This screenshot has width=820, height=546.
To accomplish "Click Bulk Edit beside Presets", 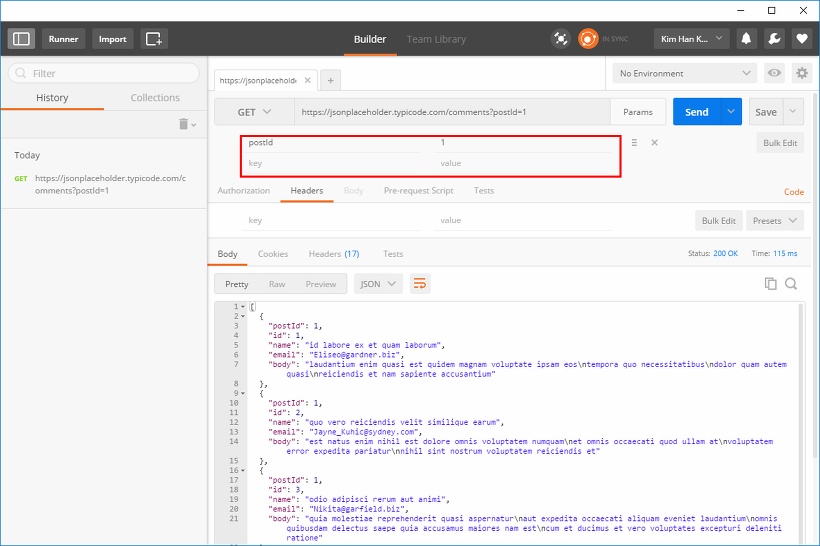I will click(x=719, y=221).
